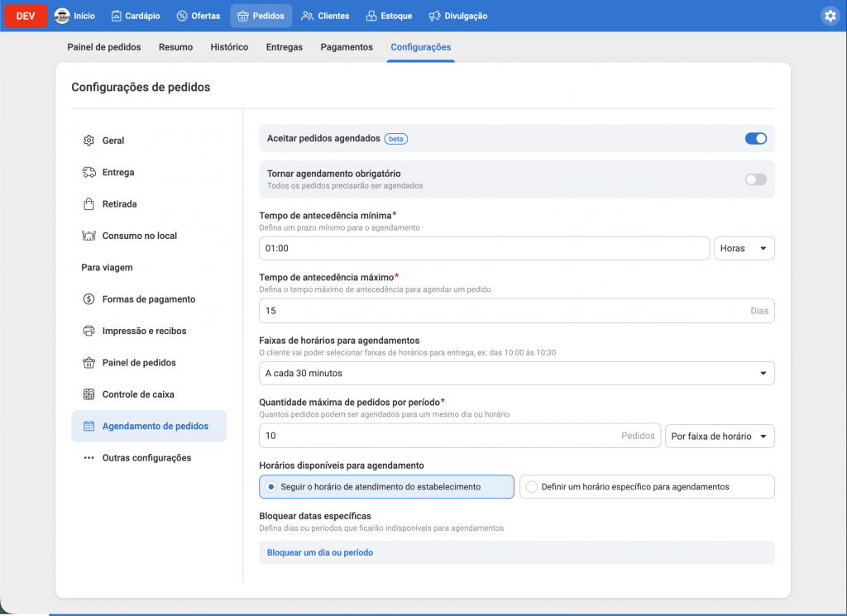Image resolution: width=847 pixels, height=616 pixels.
Task: Open the Pagamentos tab
Action: tap(346, 47)
